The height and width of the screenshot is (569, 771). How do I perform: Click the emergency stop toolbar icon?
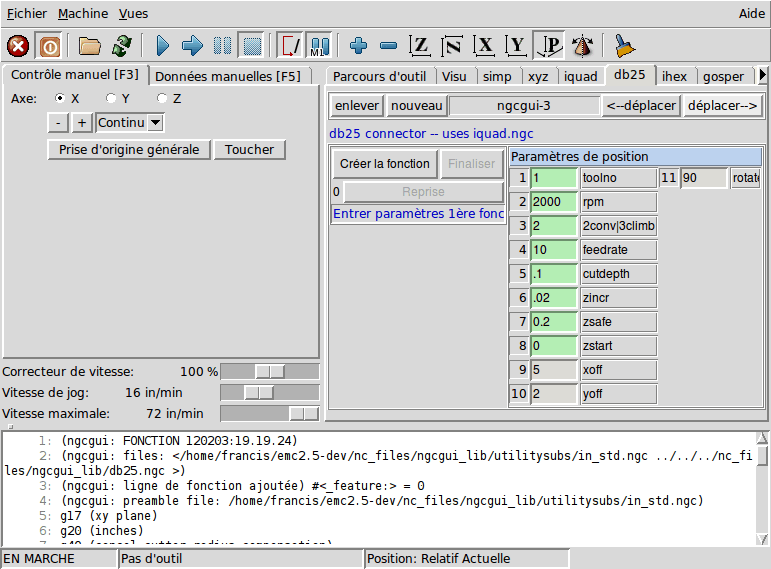pyautogui.click(x=18, y=46)
